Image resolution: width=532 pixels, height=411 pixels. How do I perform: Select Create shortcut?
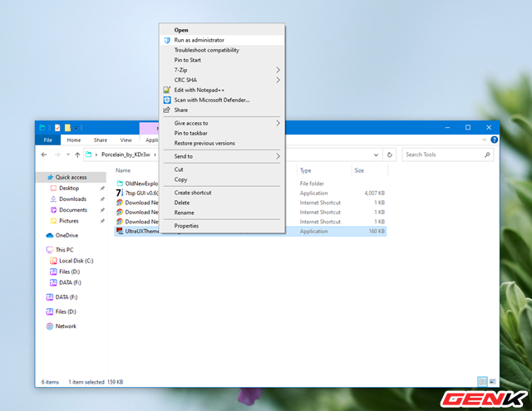[222, 193]
